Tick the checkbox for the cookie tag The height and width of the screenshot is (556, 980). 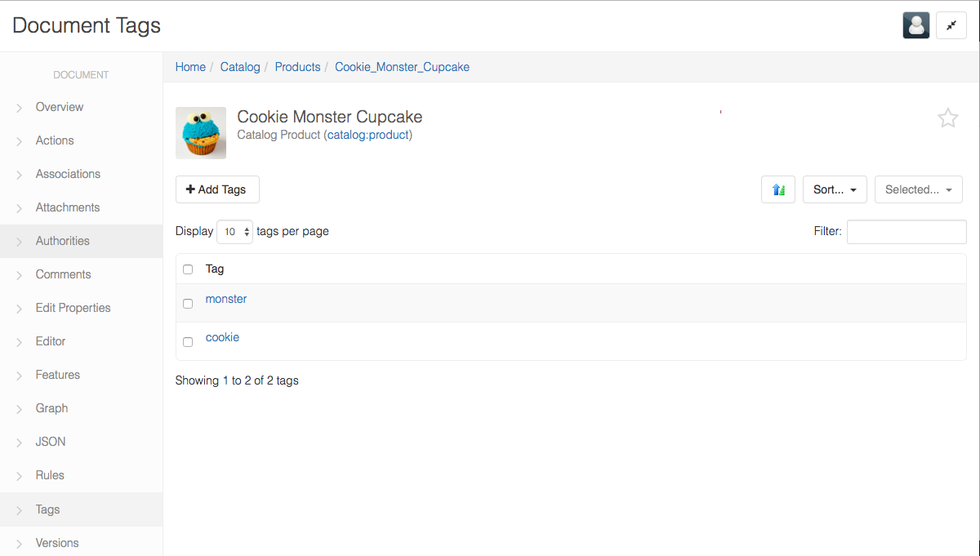[188, 342]
